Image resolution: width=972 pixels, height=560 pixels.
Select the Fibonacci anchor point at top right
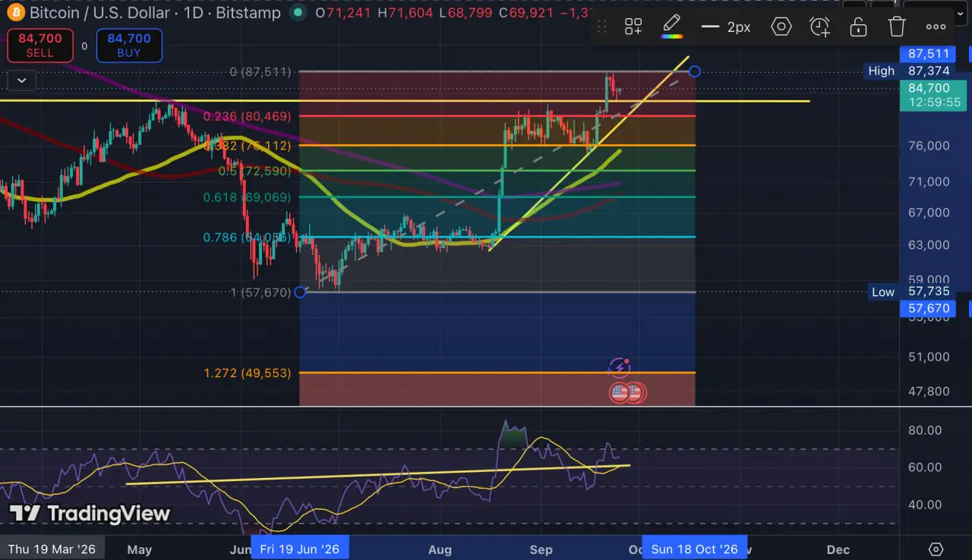click(x=694, y=71)
